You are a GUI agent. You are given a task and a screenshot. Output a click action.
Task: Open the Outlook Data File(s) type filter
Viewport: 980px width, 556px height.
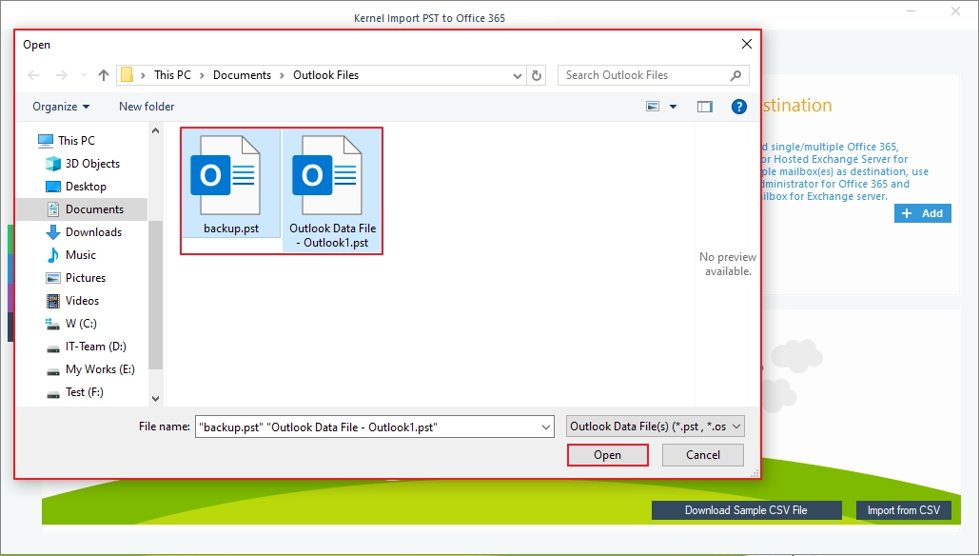[x=655, y=427]
